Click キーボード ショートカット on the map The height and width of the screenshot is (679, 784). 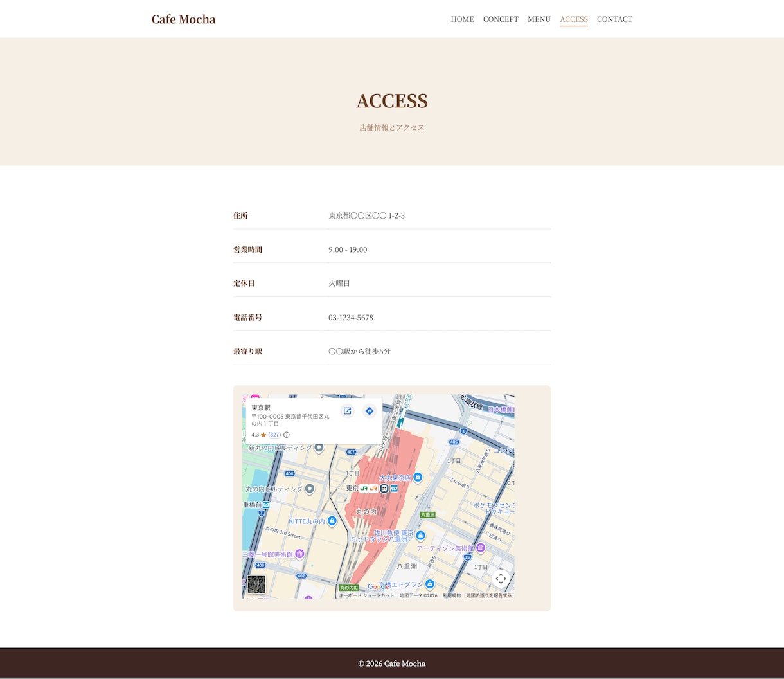click(367, 595)
